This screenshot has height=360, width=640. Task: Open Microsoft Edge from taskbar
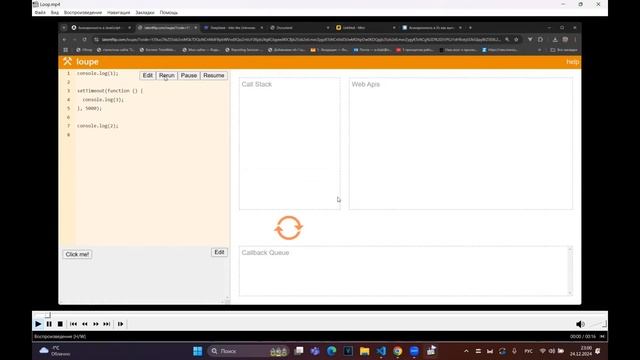(331, 351)
